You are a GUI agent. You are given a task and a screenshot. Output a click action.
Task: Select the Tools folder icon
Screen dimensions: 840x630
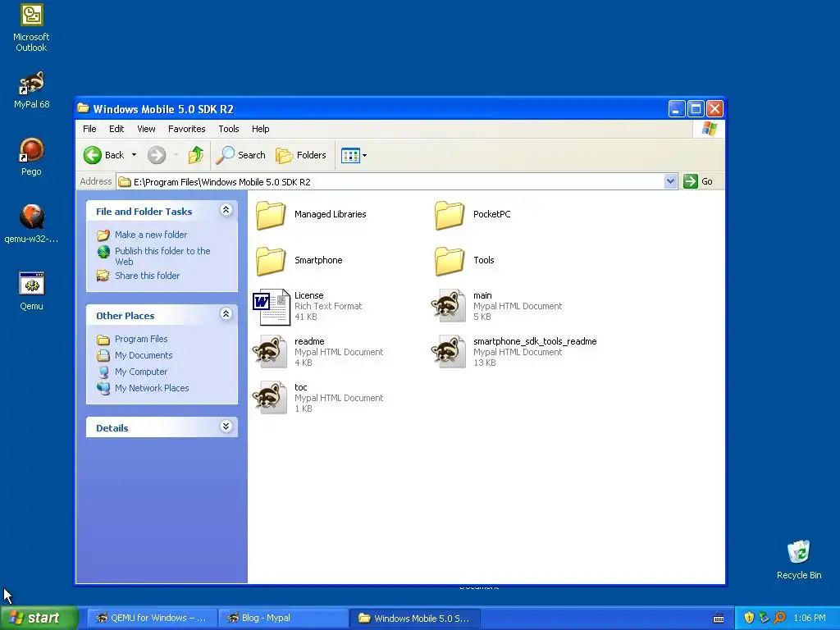point(450,261)
